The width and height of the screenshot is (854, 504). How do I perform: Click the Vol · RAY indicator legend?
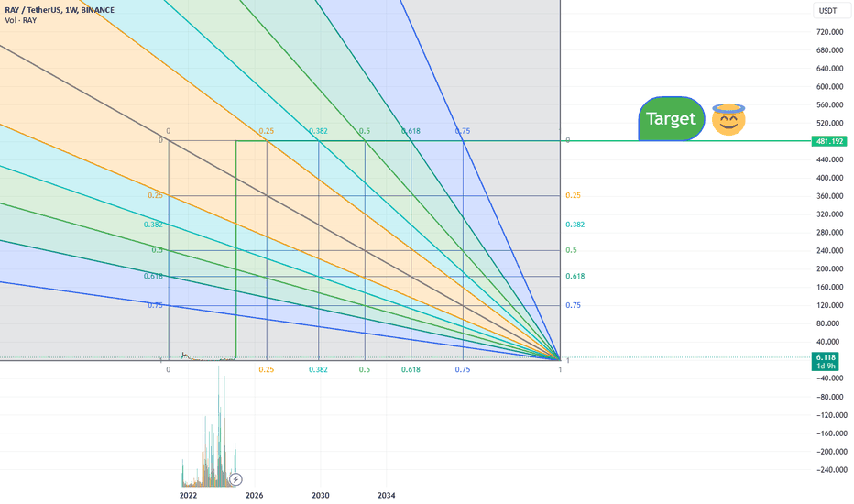pyautogui.click(x=21, y=20)
